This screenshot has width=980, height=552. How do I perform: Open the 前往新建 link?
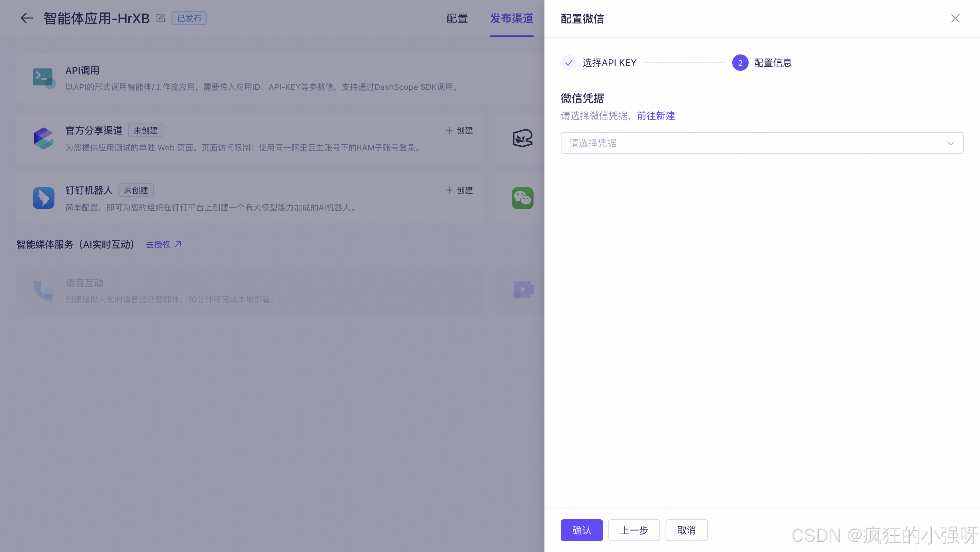[656, 116]
